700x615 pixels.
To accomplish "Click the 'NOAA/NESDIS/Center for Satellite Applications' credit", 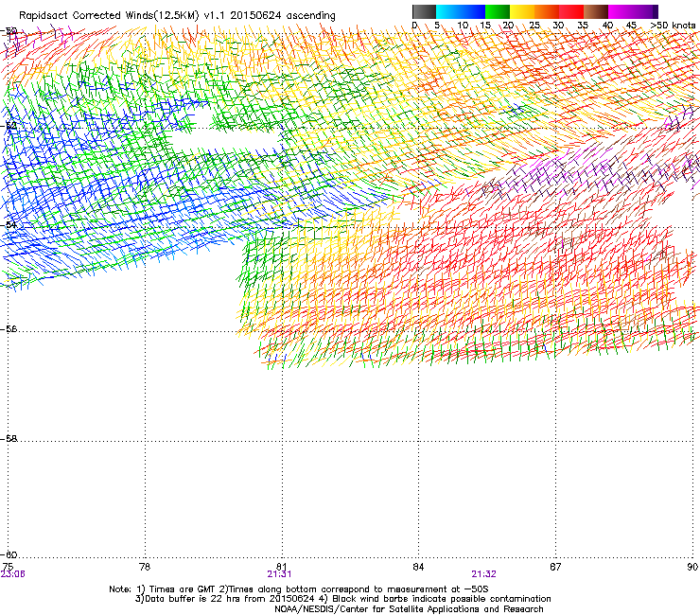I will click(x=378, y=609).
